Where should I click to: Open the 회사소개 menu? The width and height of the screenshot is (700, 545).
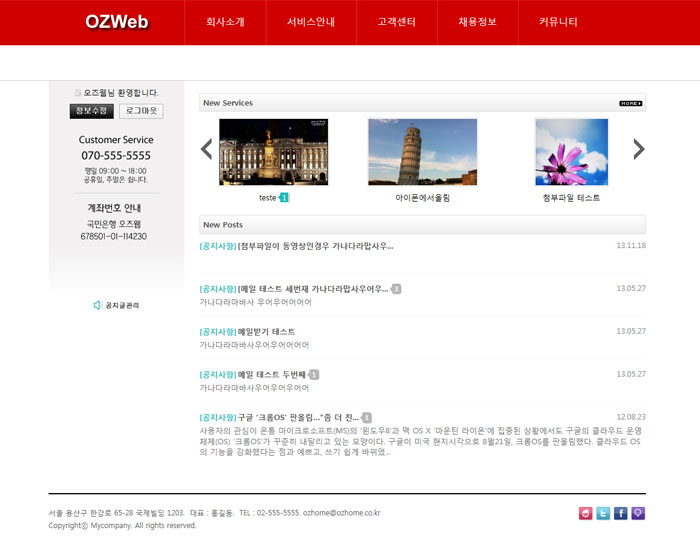(225, 22)
